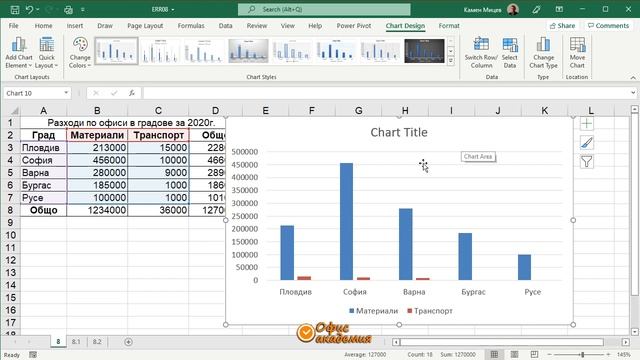
Task: Apply the dark chart style thumbnail
Action: click(x=424, y=51)
